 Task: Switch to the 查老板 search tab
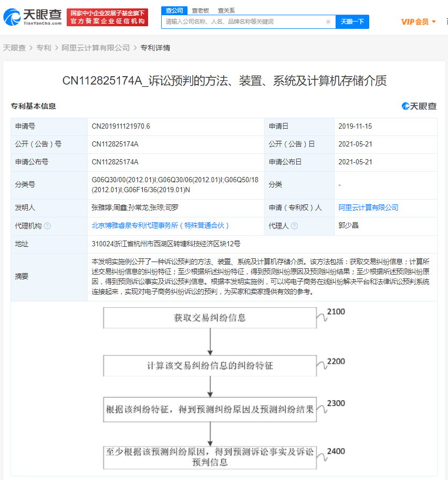200,10
